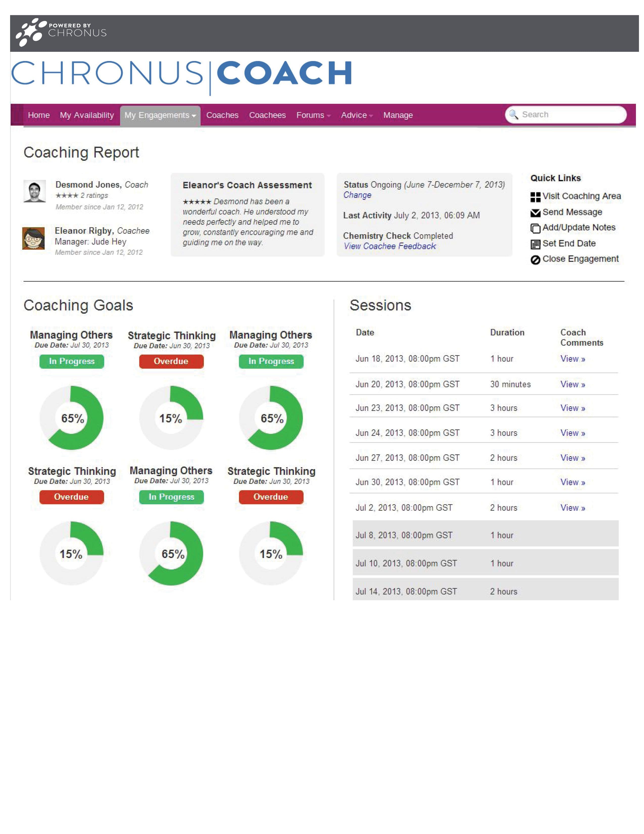This screenshot has height=834, width=644.
Task: Click the Eleanor's Coach Assessment title
Action: [x=247, y=185]
